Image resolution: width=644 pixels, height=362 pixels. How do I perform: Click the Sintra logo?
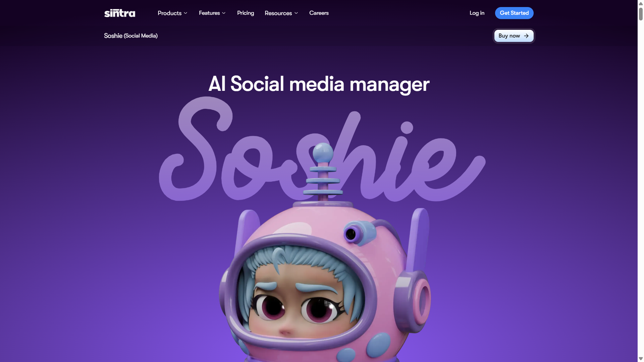120,13
